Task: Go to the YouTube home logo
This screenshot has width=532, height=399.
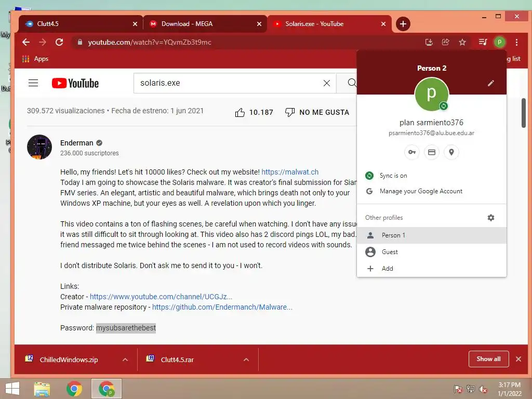Action: (75, 83)
